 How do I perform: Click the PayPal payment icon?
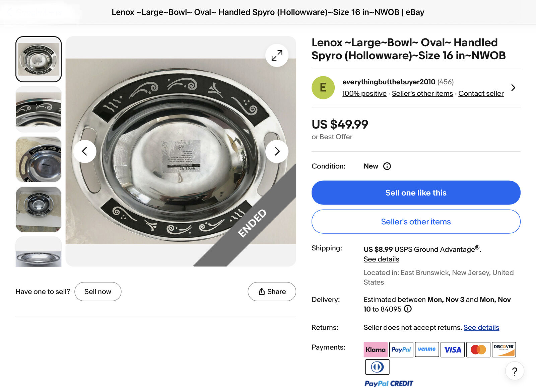tap(401, 349)
